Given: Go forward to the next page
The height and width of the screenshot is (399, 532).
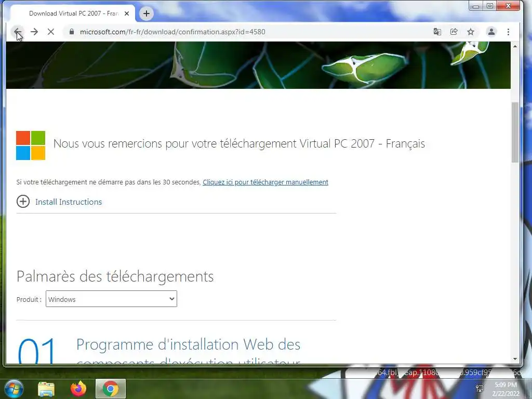Looking at the screenshot, I should [34, 32].
